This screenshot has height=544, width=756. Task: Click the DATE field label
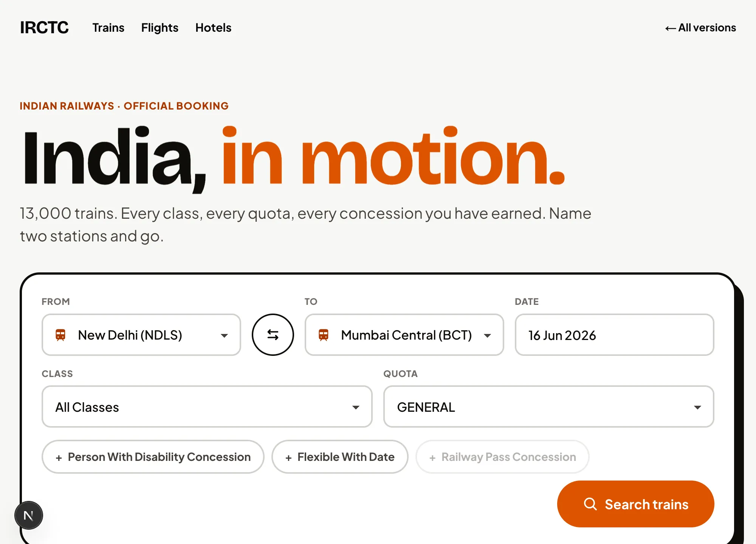tap(527, 301)
